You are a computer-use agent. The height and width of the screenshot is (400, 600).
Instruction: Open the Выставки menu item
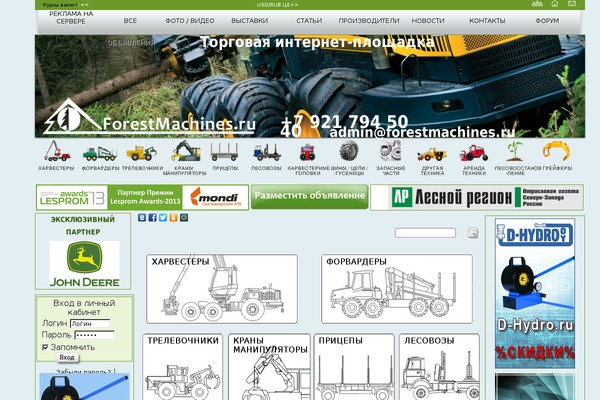point(249,21)
